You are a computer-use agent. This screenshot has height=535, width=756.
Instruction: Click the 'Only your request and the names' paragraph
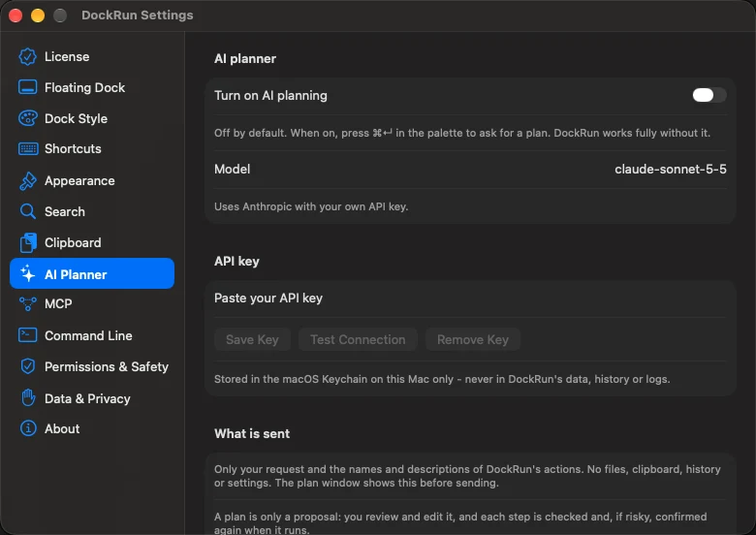467,476
